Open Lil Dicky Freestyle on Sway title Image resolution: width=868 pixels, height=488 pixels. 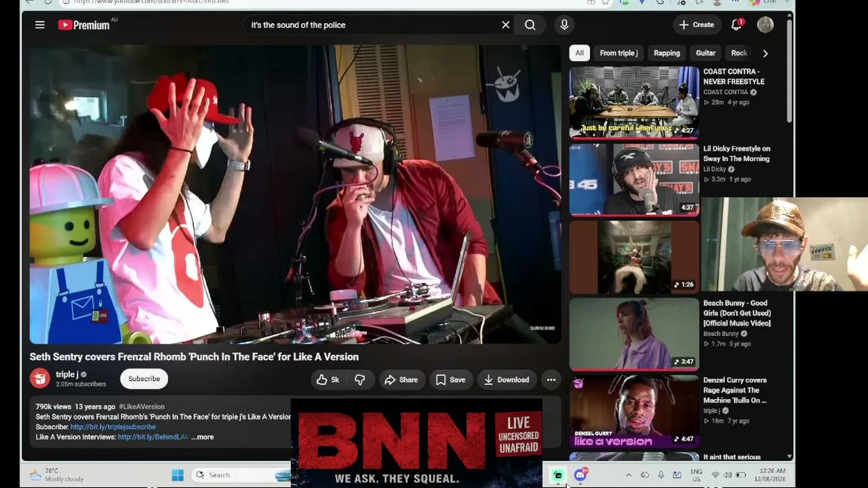pyautogui.click(x=736, y=153)
